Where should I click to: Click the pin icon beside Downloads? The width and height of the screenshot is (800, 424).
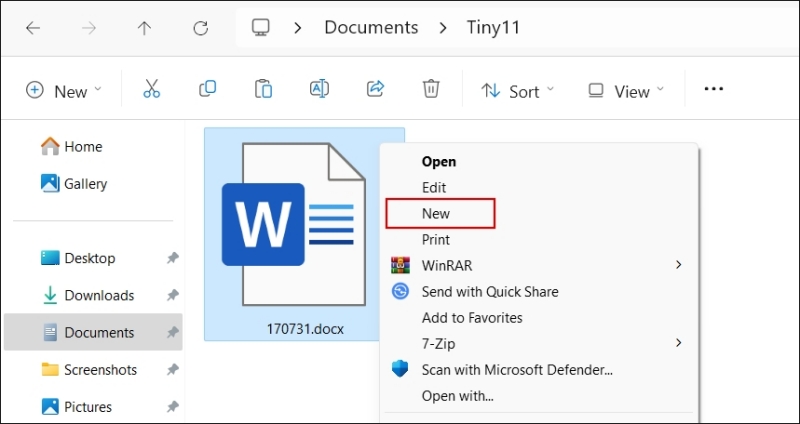172,295
